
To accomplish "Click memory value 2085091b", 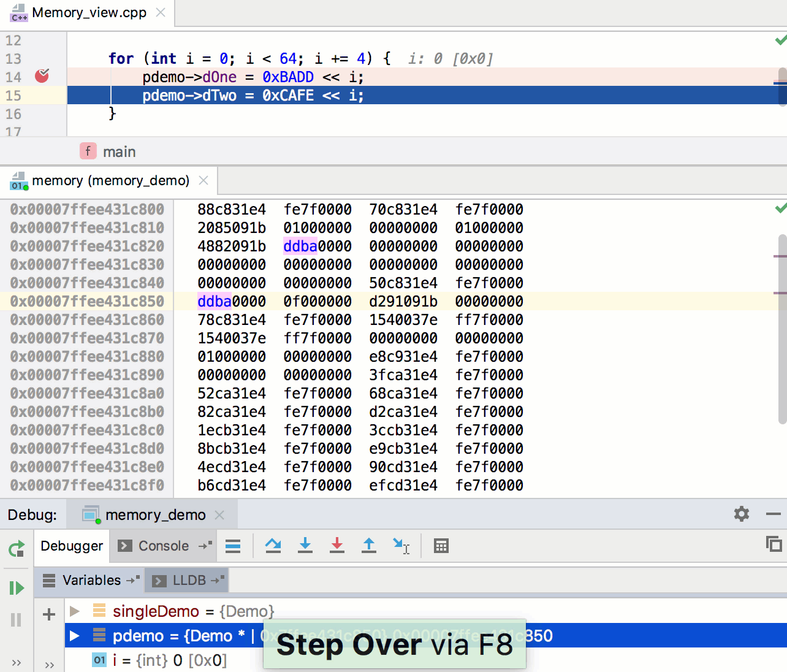I will pyautogui.click(x=232, y=227).
